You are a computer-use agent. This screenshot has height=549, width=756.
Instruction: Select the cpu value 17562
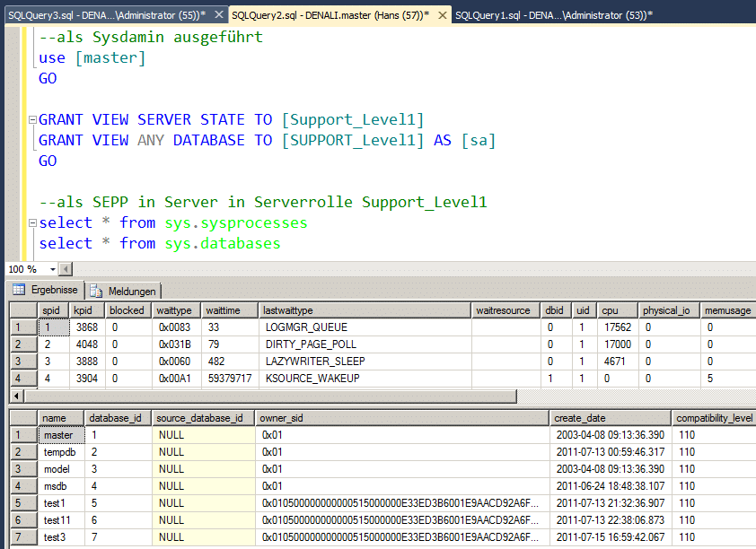pos(619,327)
